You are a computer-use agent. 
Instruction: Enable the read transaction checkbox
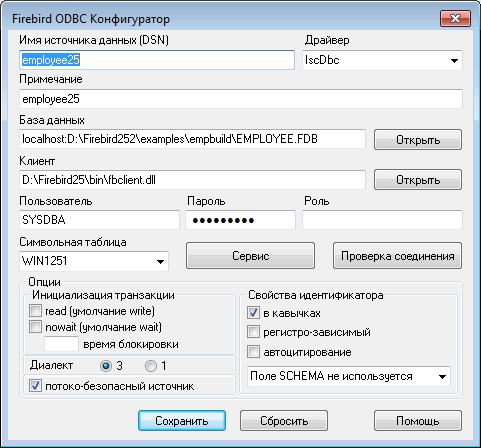coord(35,311)
